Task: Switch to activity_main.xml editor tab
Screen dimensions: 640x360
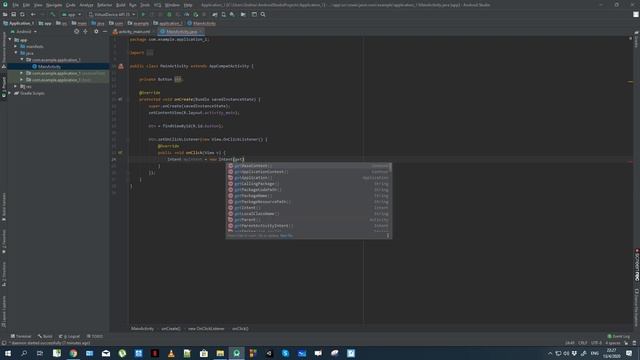Action: pos(134,31)
